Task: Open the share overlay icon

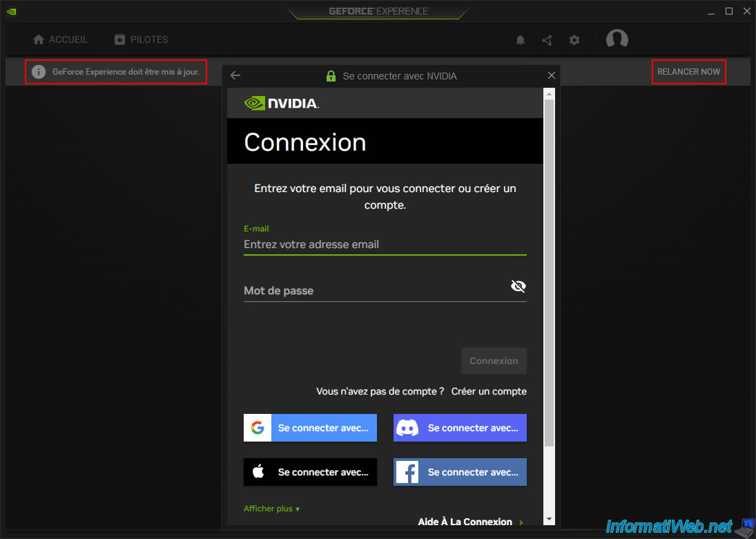Action: click(x=547, y=40)
